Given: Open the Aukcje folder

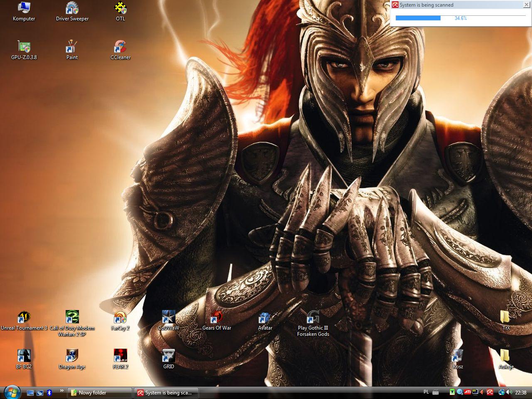Looking at the screenshot, I should [x=506, y=360].
